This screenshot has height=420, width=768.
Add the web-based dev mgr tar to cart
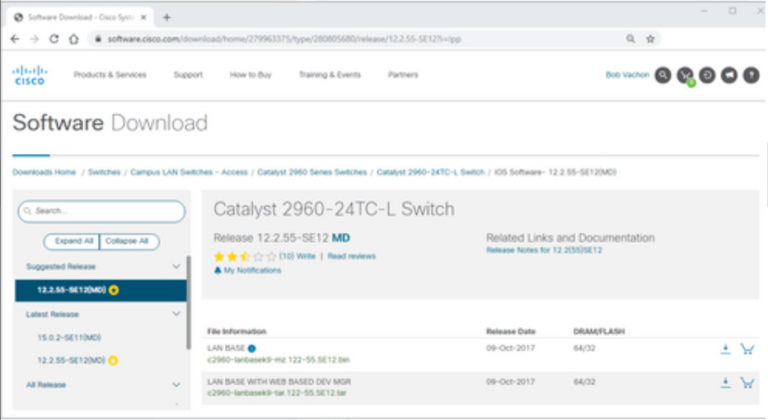(746, 382)
